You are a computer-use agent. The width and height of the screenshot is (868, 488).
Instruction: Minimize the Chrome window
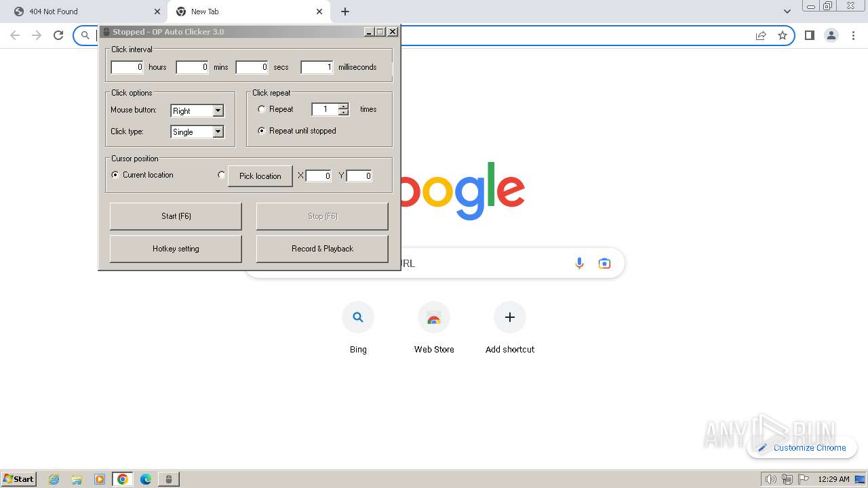810,6
